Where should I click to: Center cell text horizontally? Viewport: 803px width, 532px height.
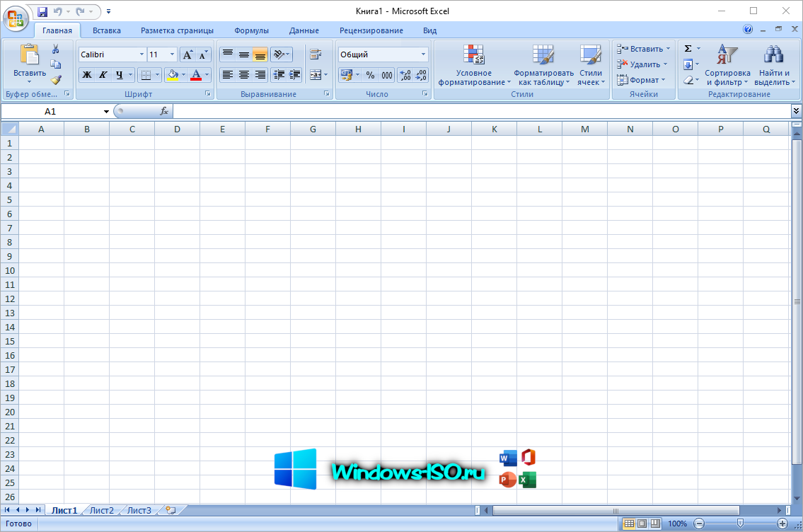[x=244, y=75]
